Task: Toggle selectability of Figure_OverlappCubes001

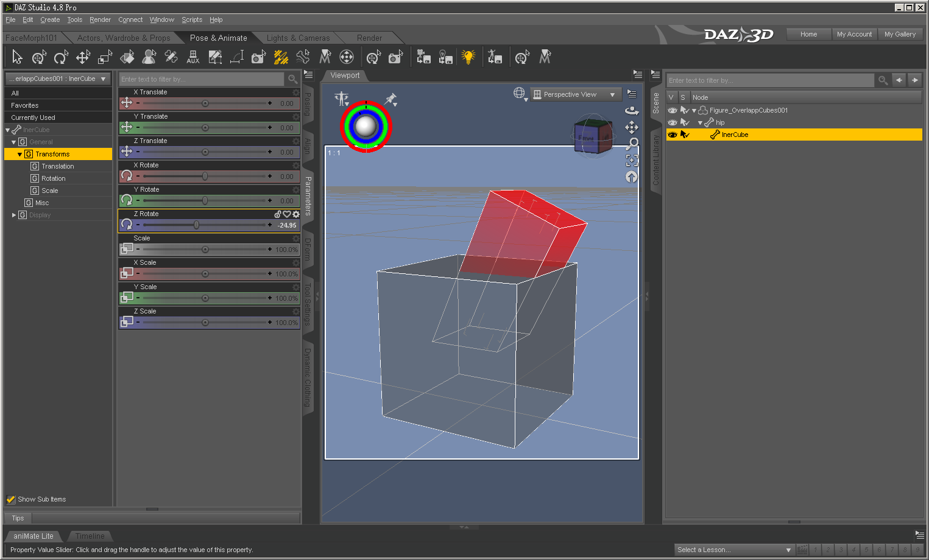Action: (x=685, y=110)
